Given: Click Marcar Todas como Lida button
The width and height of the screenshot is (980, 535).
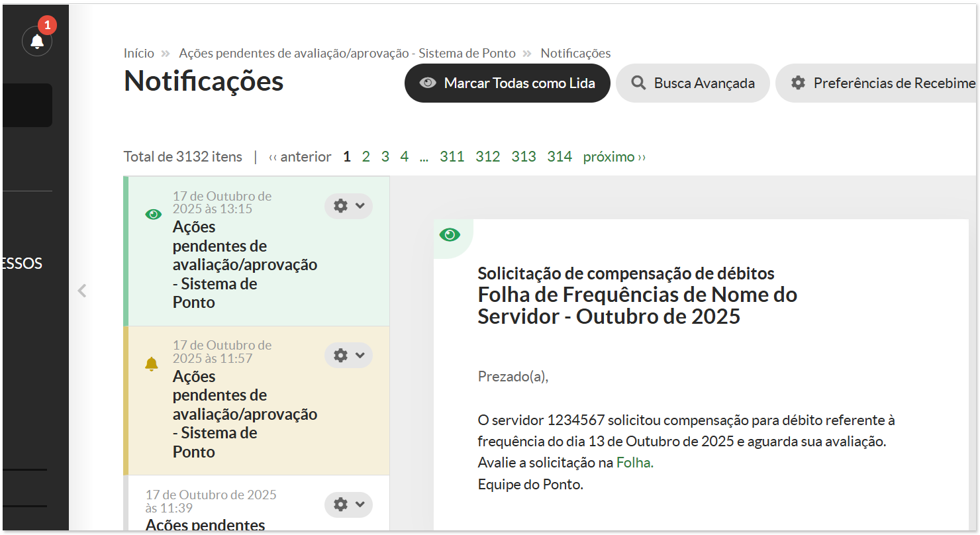Looking at the screenshot, I should point(507,83).
